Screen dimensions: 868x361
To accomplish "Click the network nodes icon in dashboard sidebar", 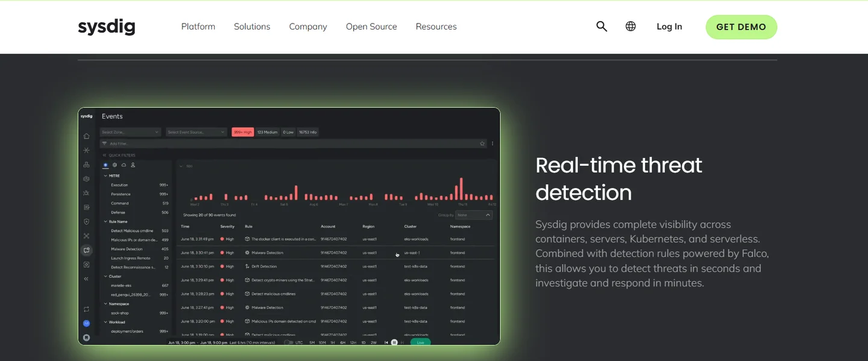I will click(x=87, y=236).
